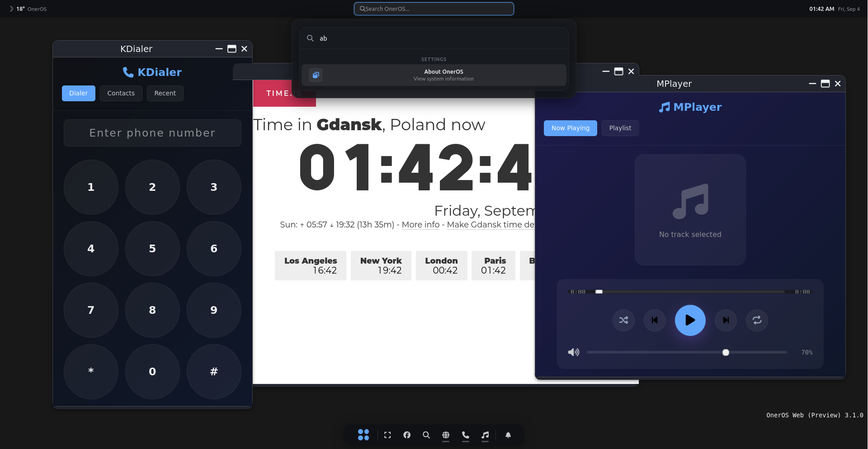
Task: Click the search popup field containing 'ab'
Action: 434,38
